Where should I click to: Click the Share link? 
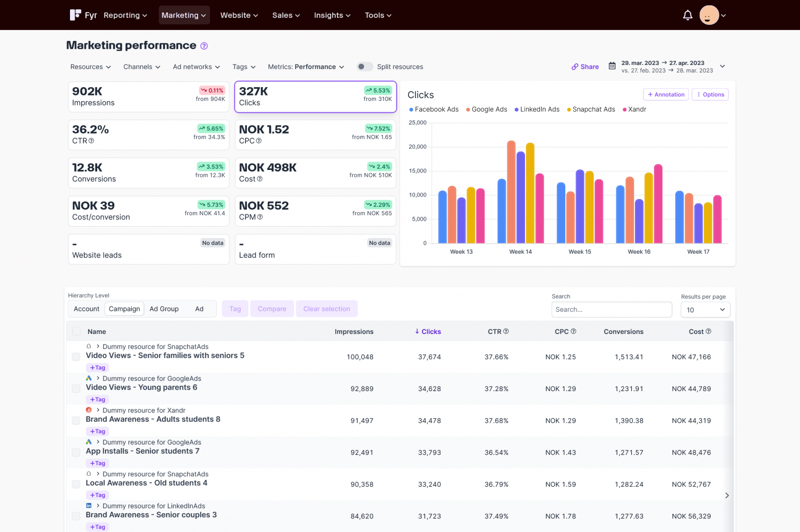click(585, 66)
